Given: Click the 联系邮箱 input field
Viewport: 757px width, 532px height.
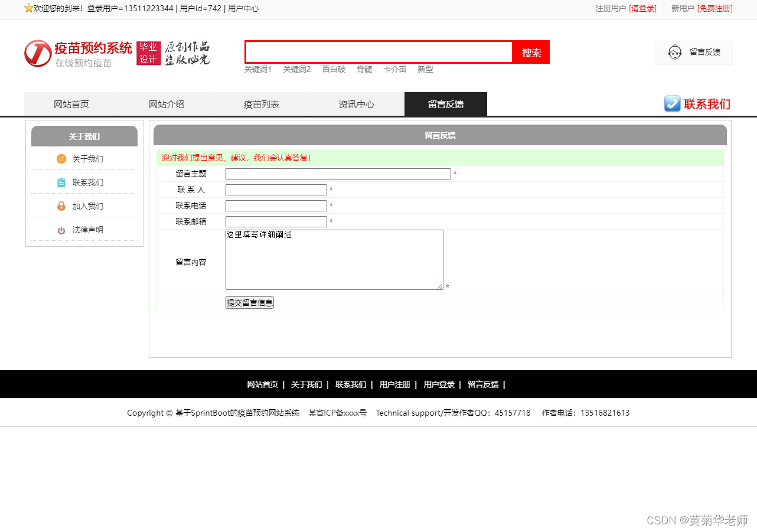Looking at the screenshot, I should (276, 221).
